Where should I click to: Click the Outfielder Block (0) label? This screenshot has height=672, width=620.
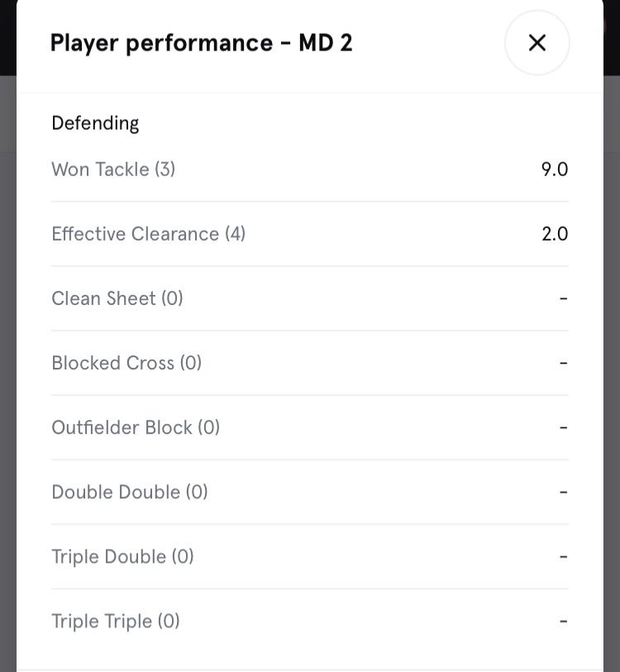pos(136,427)
